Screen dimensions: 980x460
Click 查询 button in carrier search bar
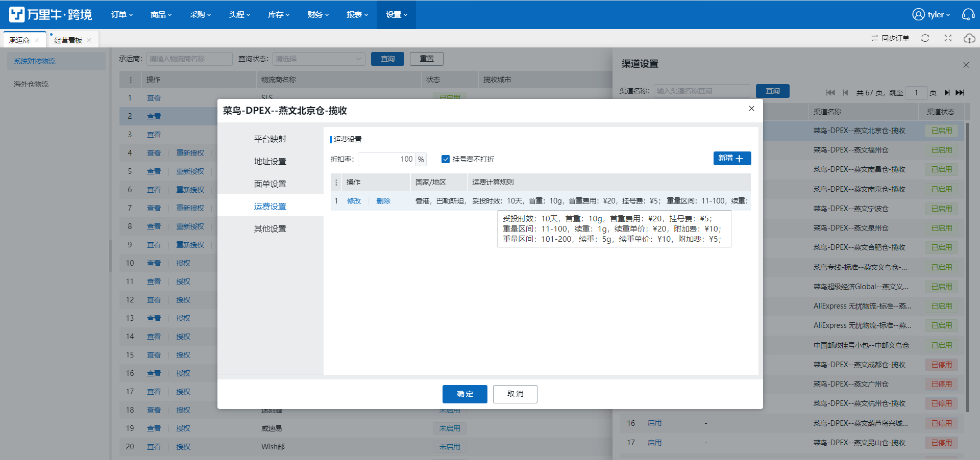(387, 59)
